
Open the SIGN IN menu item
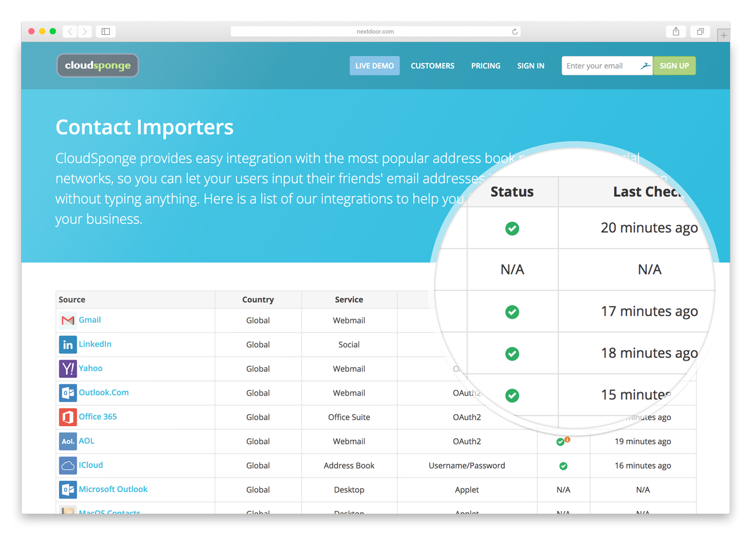(x=531, y=66)
